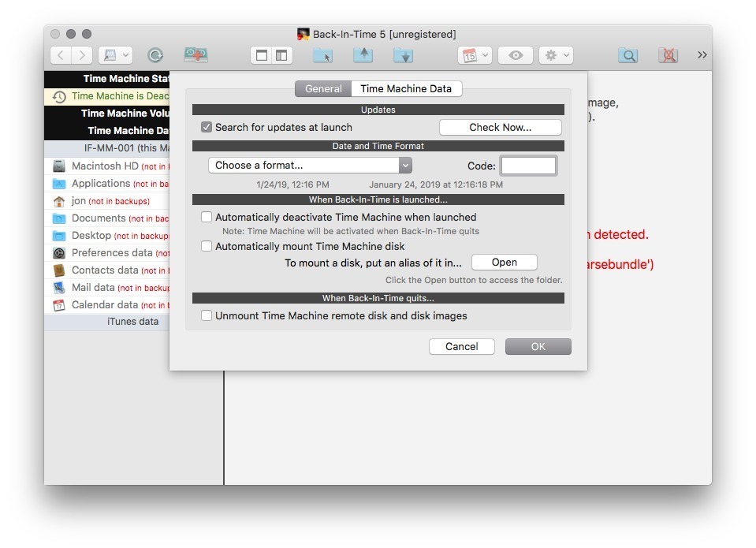Disable Search for updates at launch

coord(207,128)
